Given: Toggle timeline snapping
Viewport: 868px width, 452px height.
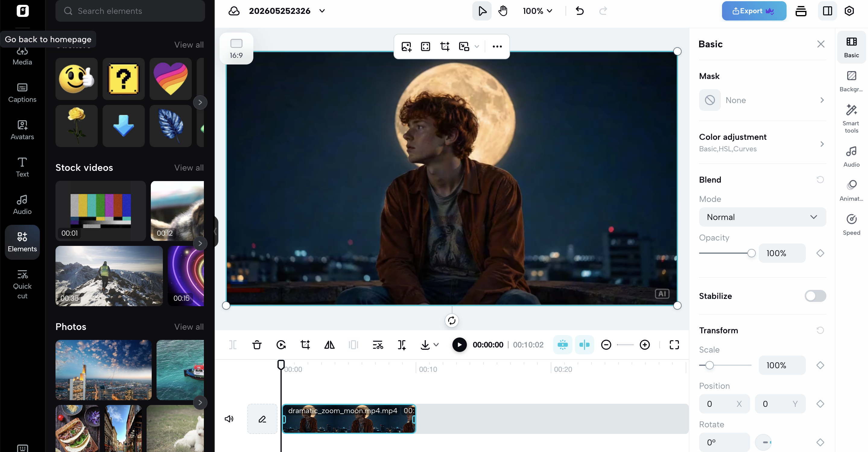Looking at the screenshot, I should coord(562,345).
